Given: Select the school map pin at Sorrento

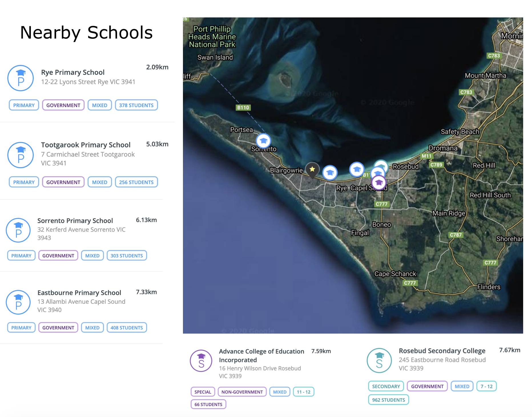Looking at the screenshot, I should pyautogui.click(x=263, y=141).
